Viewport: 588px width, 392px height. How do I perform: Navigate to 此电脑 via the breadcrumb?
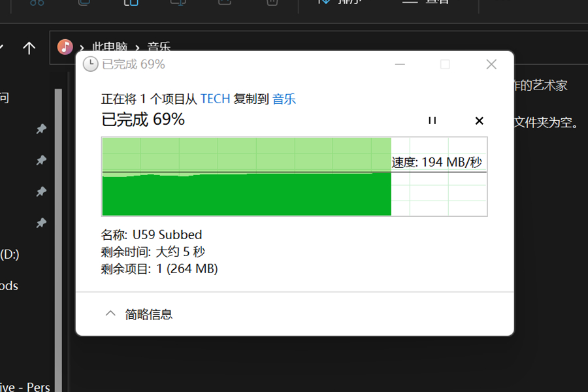(x=109, y=47)
